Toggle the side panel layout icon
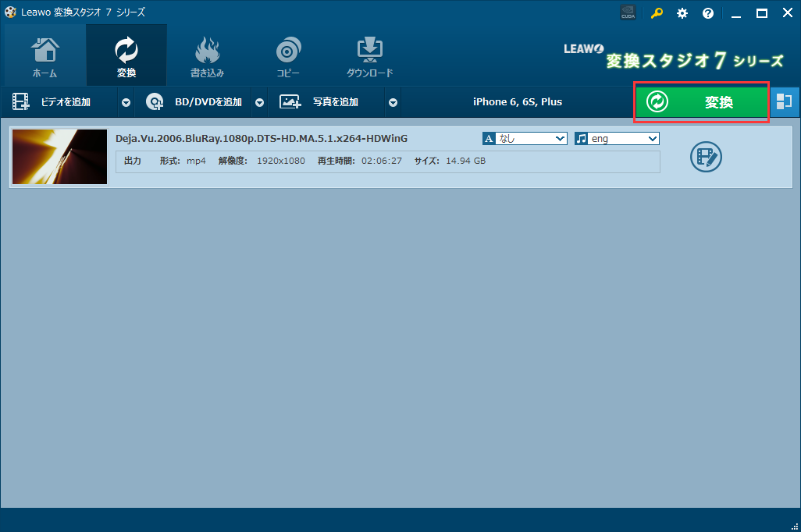 click(785, 102)
